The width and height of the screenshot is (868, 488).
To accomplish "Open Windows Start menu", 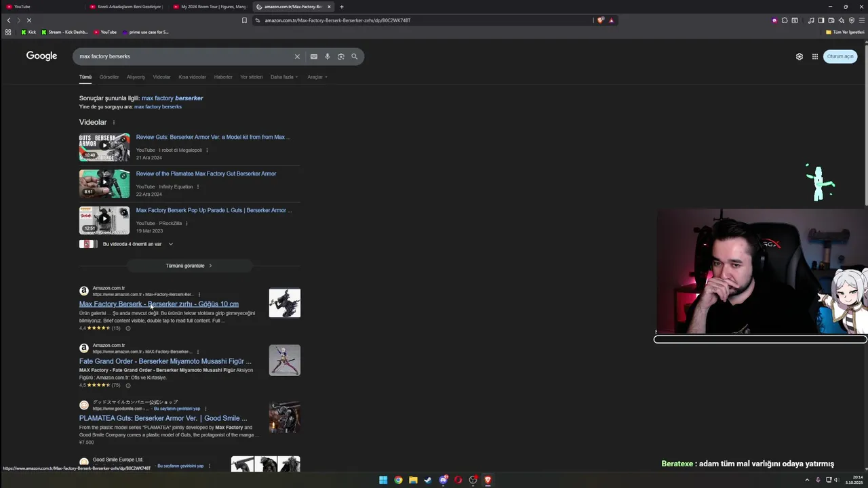I will coord(383,480).
